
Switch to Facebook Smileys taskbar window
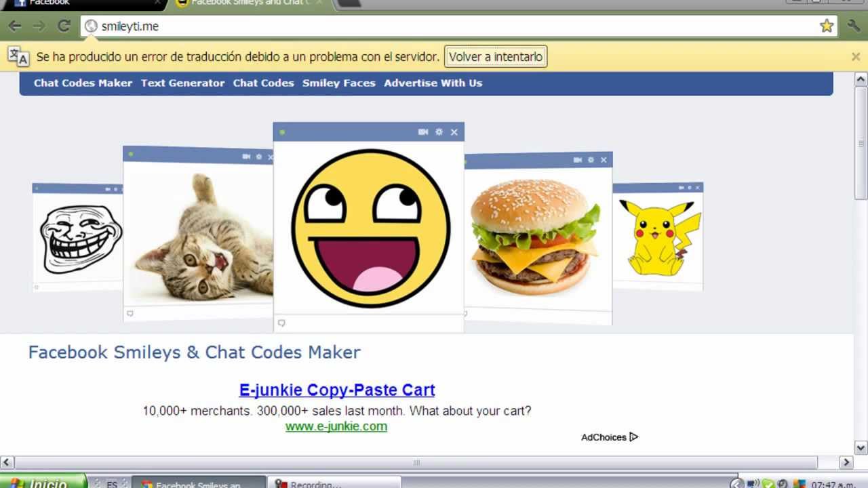tap(198, 483)
